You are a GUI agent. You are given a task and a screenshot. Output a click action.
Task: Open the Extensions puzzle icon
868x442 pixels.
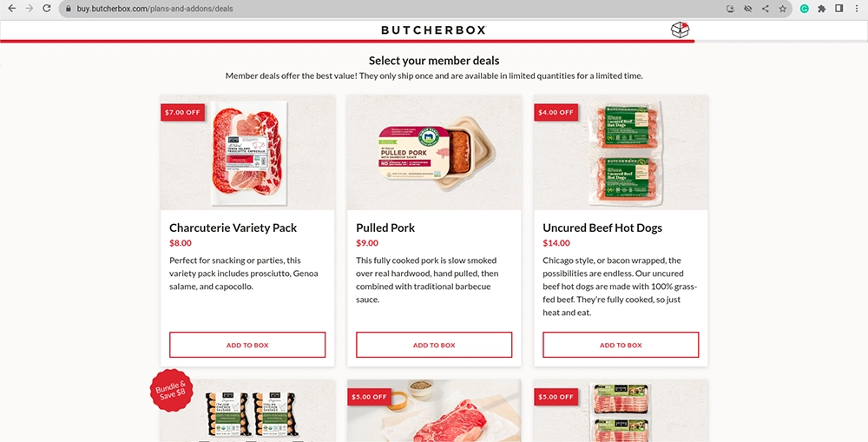point(821,9)
